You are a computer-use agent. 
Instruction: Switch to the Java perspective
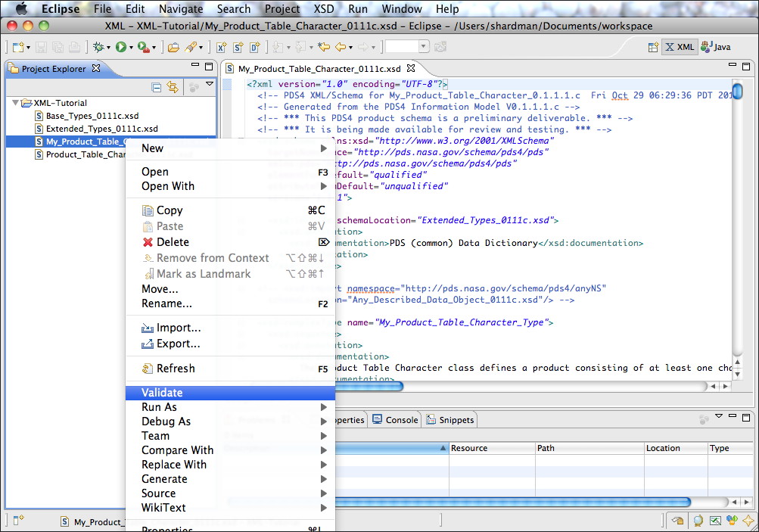[716, 47]
